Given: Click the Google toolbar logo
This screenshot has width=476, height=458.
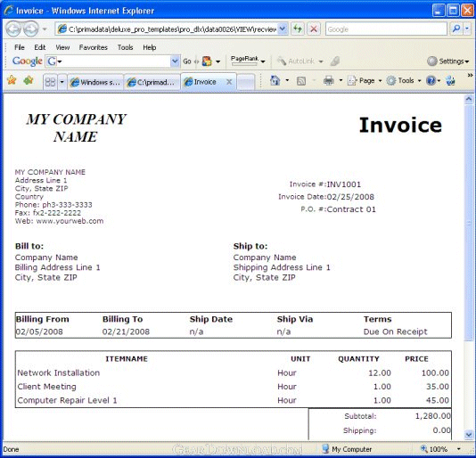Looking at the screenshot, I should pos(28,61).
